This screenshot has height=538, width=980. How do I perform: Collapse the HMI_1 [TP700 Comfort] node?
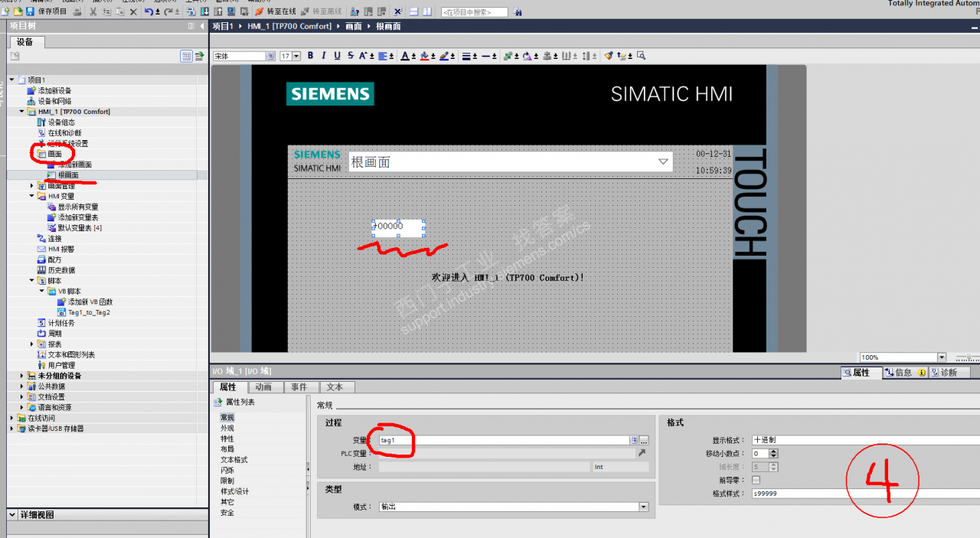[22, 112]
